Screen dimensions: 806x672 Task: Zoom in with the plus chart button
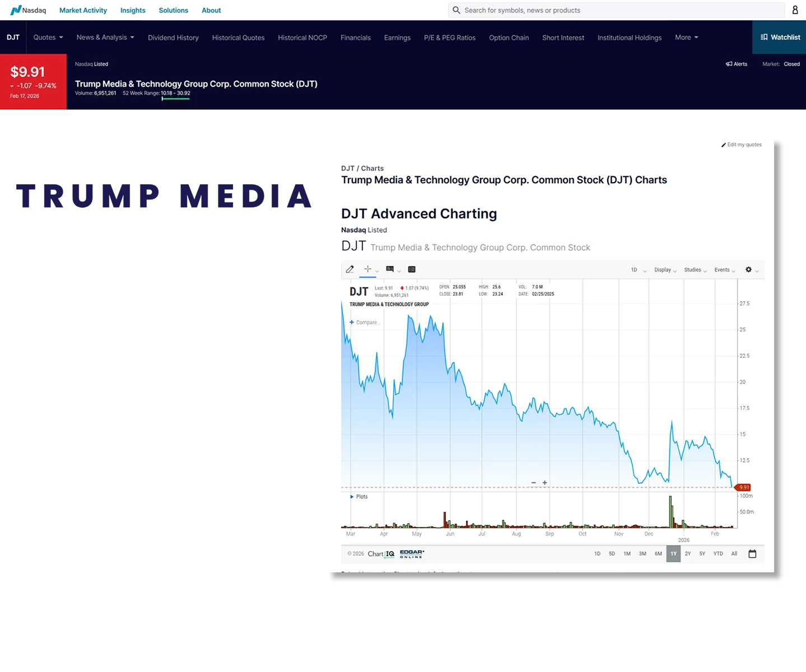coord(544,483)
